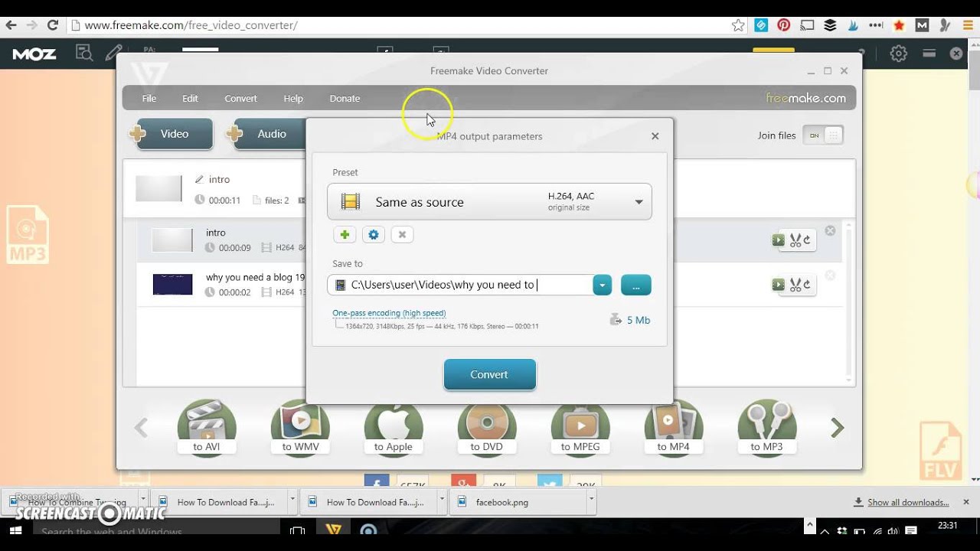Show hidden system tray icons
Image resolution: width=980 pixels, height=551 pixels.
[825, 530]
